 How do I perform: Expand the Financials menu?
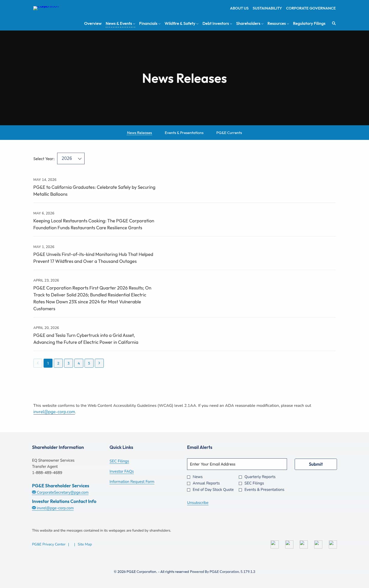tap(150, 24)
